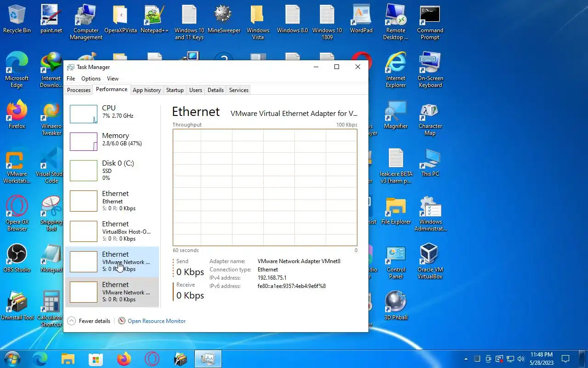Select the VirtualBox Host-Only Ethernet entry
Screen dimensions: 588x368
tap(112, 231)
